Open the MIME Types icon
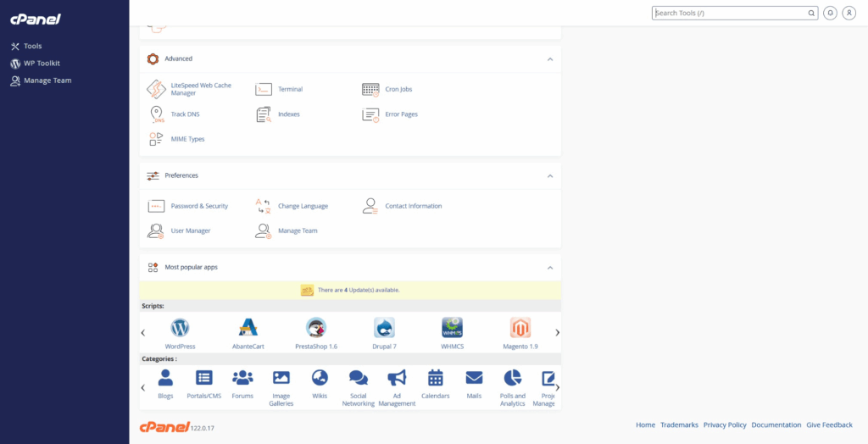This screenshot has height=444, width=868. [x=156, y=139]
